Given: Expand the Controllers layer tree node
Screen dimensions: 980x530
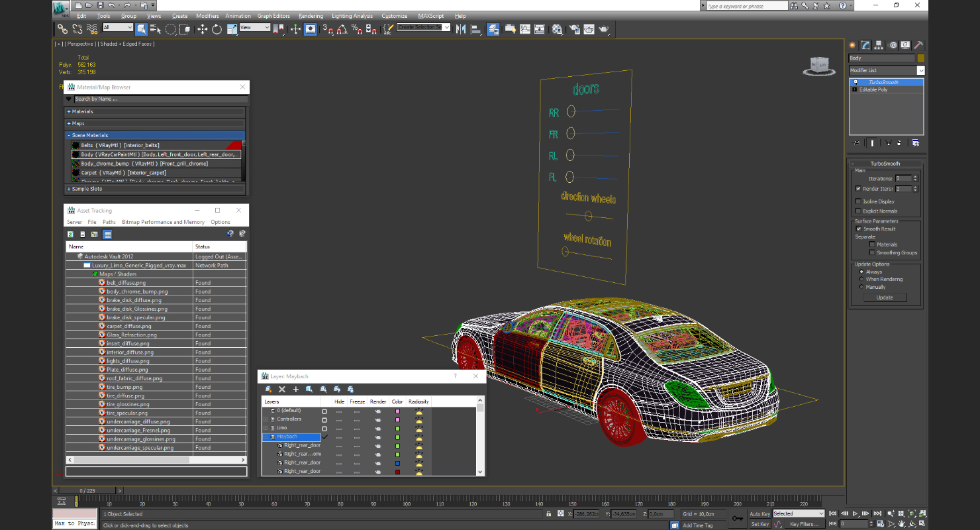Looking at the screenshot, I should pos(266,419).
